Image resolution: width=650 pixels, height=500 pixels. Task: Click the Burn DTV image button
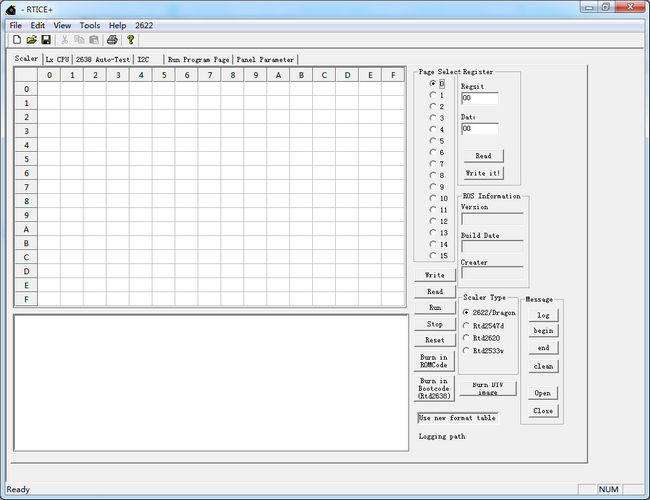(x=488, y=388)
